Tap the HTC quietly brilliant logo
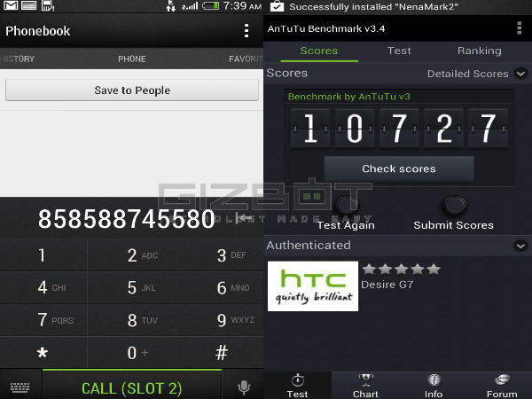Screen dimensions: 532x399 [x=313, y=286]
